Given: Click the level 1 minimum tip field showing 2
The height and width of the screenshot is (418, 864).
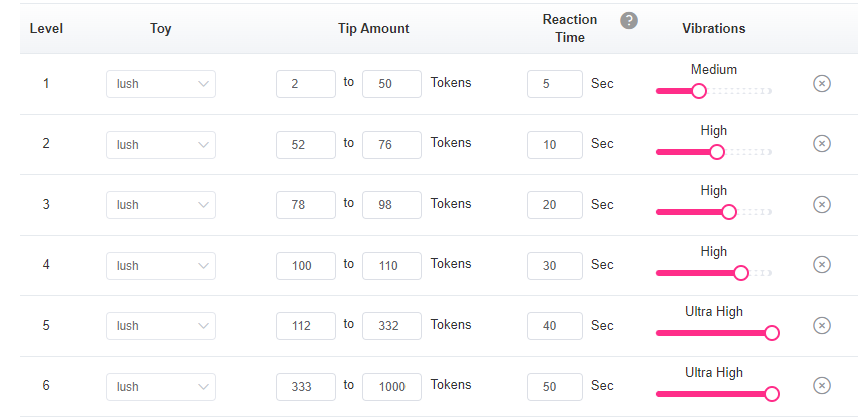Looking at the screenshot, I should [x=306, y=84].
